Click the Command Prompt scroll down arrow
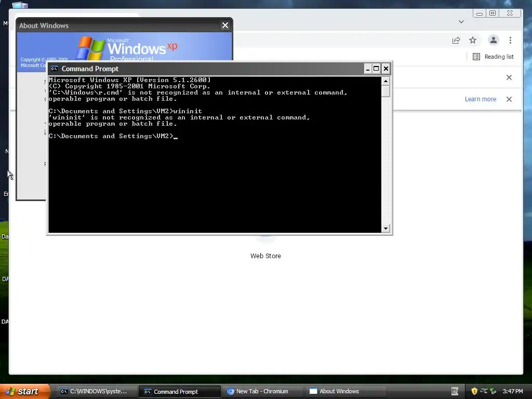This screenshot has width=532, height=399. coord(385,229)
